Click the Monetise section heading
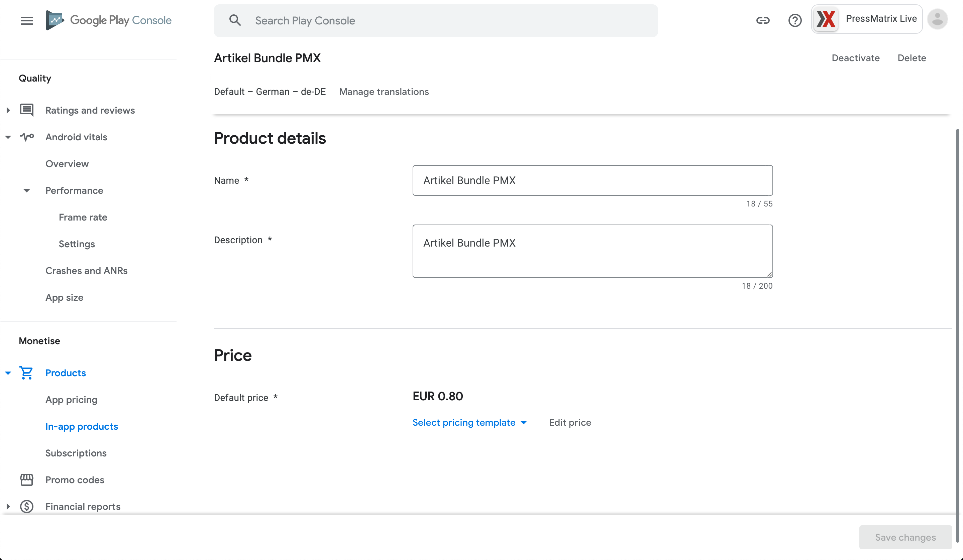This screenshot has width=963, height=560. click(39, 341)
